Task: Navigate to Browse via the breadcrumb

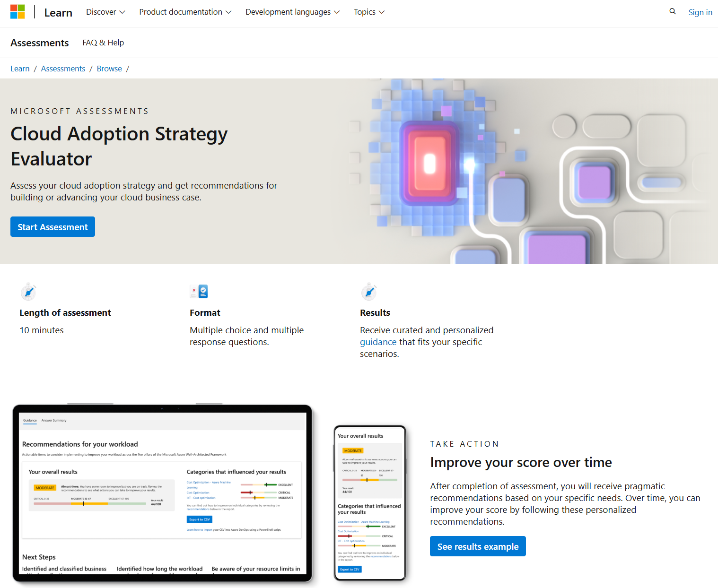Action: (x=109, y=69)
